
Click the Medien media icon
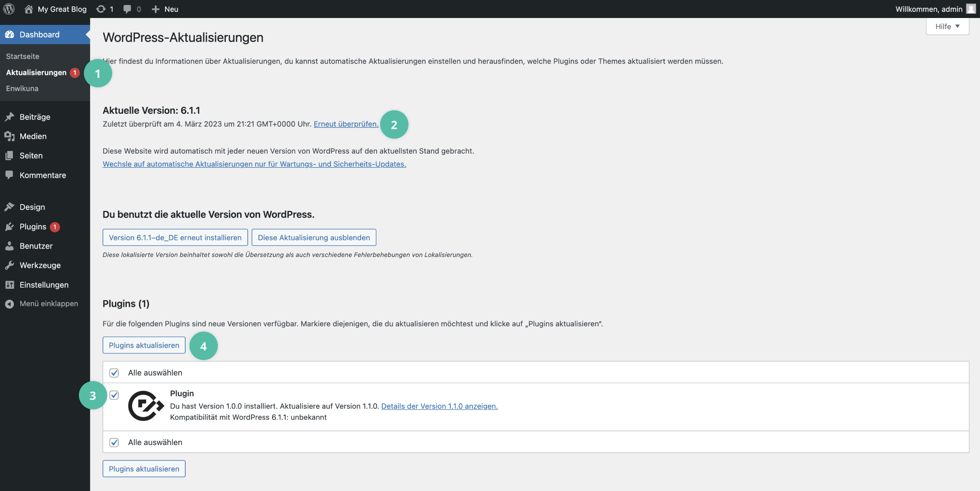coord(10,136)
